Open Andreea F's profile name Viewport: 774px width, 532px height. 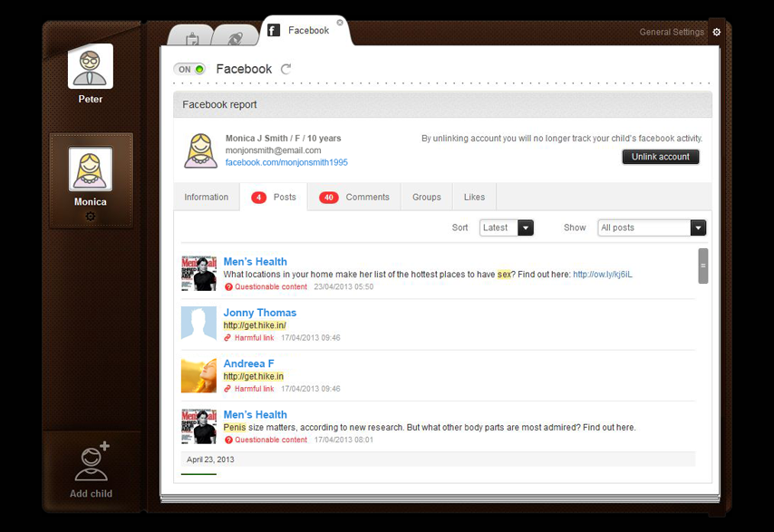click(248, 363)
